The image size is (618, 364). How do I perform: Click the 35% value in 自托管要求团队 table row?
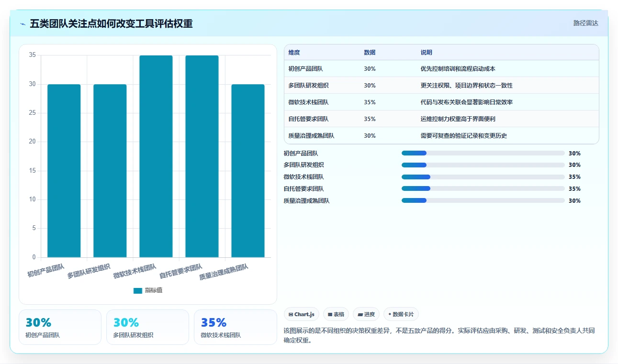click(x=370, y=119)
